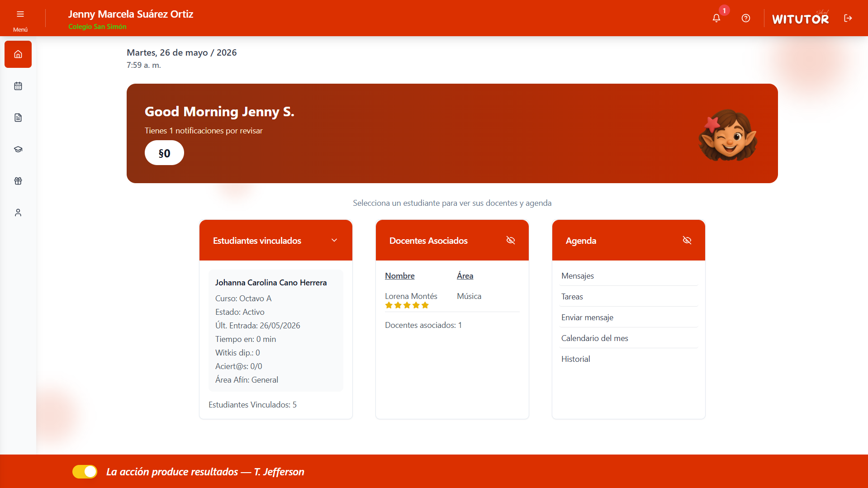Expand the Estudiantes vinculados dropdown chevron
The height and width of the screenshot is (488, 868).
click(334, 240)
